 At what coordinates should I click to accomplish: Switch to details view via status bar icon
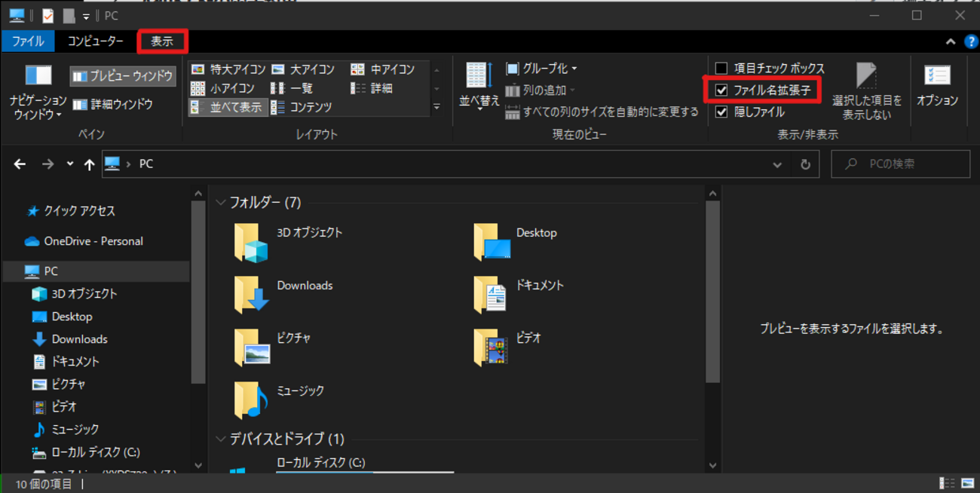pos(946,484)
